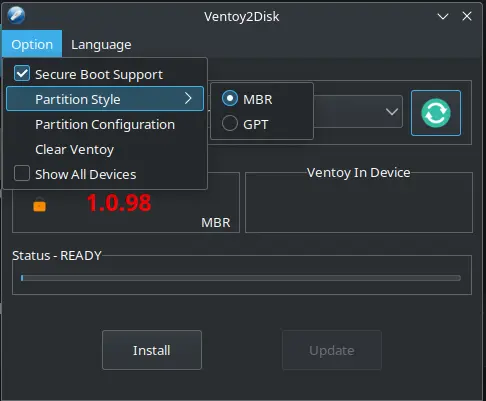Toggle the Secure Boot Support checkbox

(x=22, y=74)
